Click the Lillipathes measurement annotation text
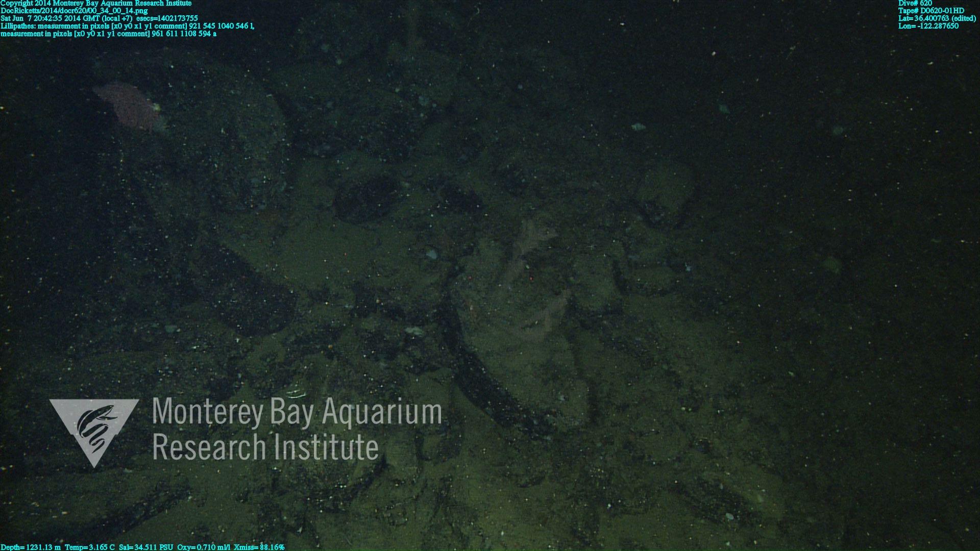The height and width of the screenshot is (551, 980). pyautogui.click(x=127, y=26)
